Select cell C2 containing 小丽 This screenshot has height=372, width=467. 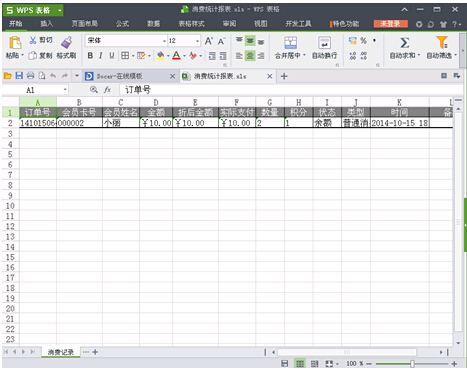coord(121,123)
